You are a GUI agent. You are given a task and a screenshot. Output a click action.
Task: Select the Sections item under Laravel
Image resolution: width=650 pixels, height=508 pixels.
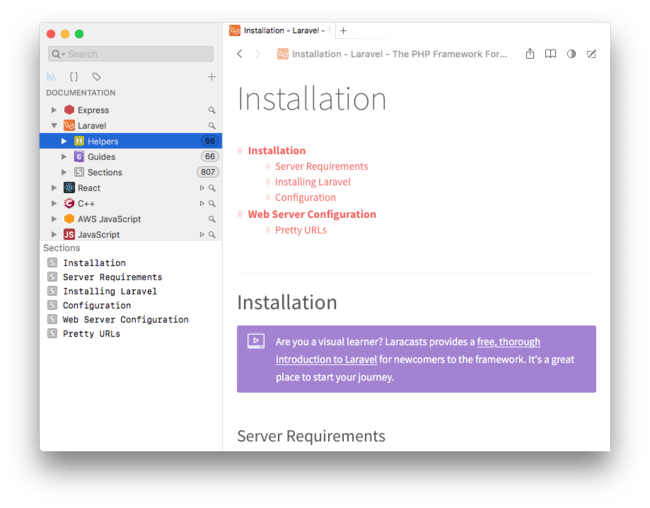(104, 172)
